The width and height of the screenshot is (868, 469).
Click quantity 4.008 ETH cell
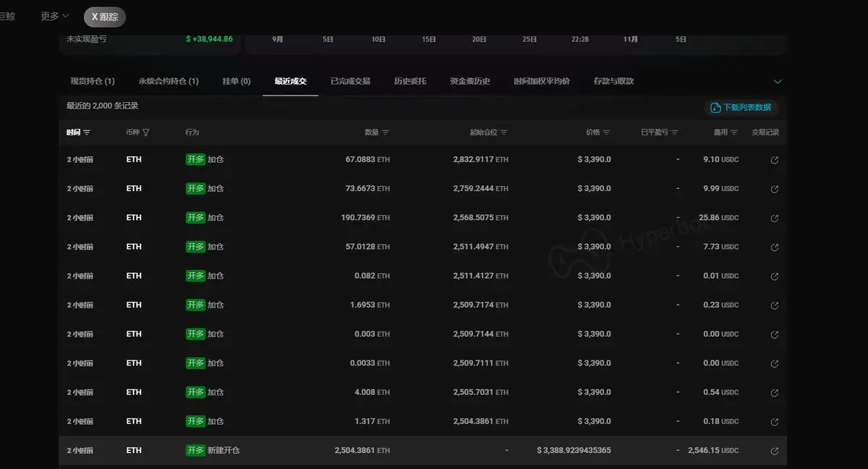point(373,392)
